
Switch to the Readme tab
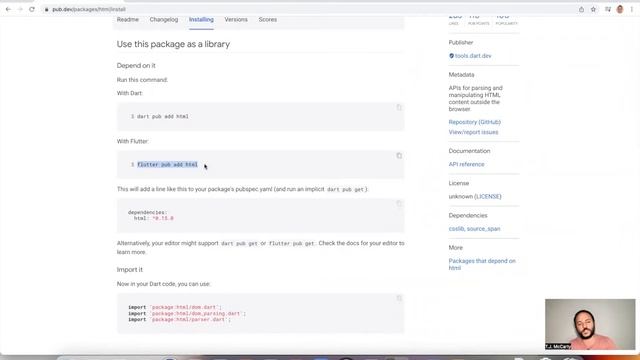tap(128, 20)
